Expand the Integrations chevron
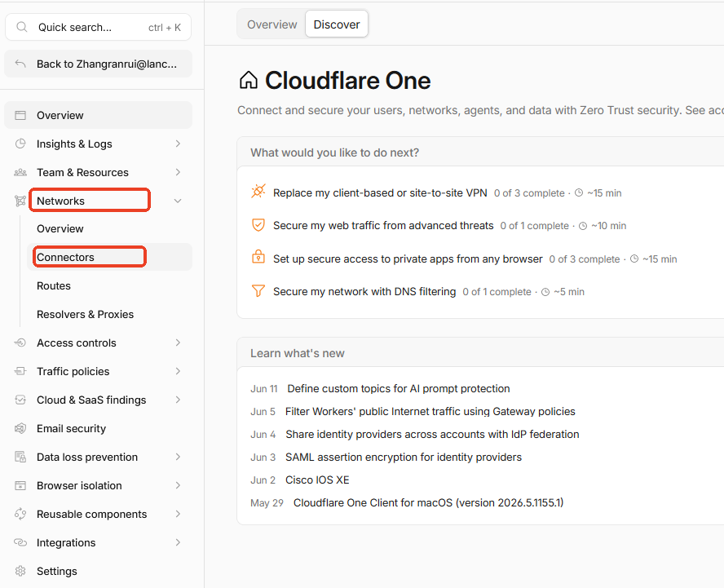The height and width of the screenshot is (588, 724). (x=178, y=542)
